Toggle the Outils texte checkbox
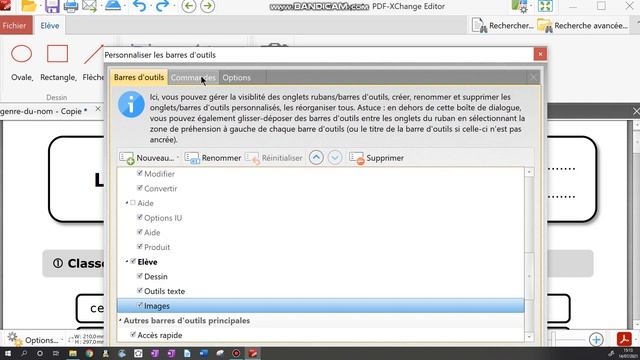 pyautogui.click(x=140, y=291)
